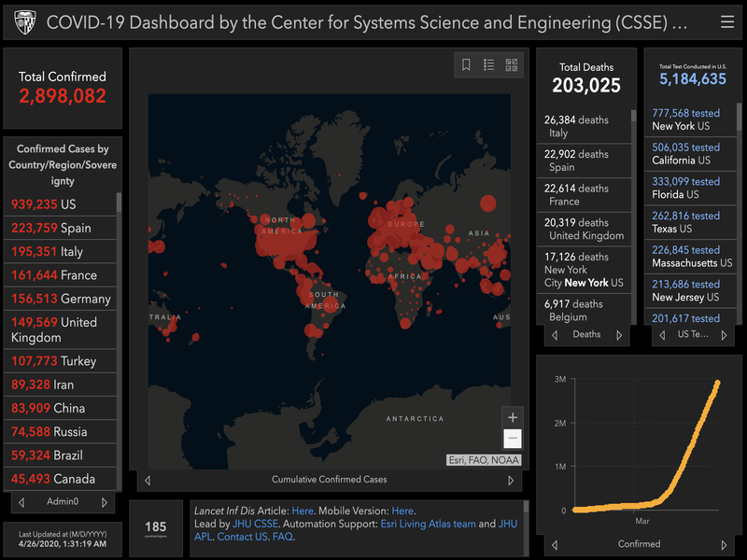Click left arrow beside US Te... tab
The height and width of the screenshot is (560, 747).
click(x=662, y=335)
